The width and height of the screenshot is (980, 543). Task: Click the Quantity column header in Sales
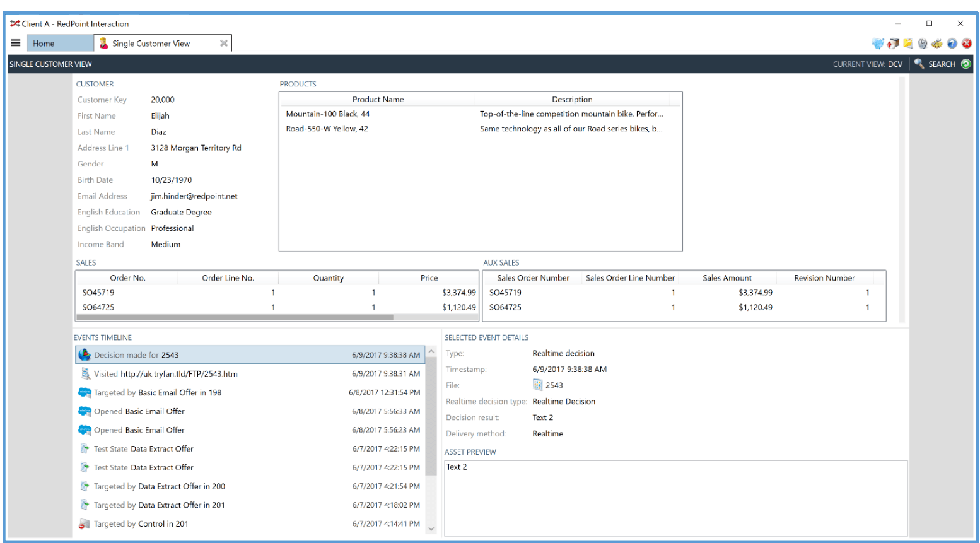[328, 277]
